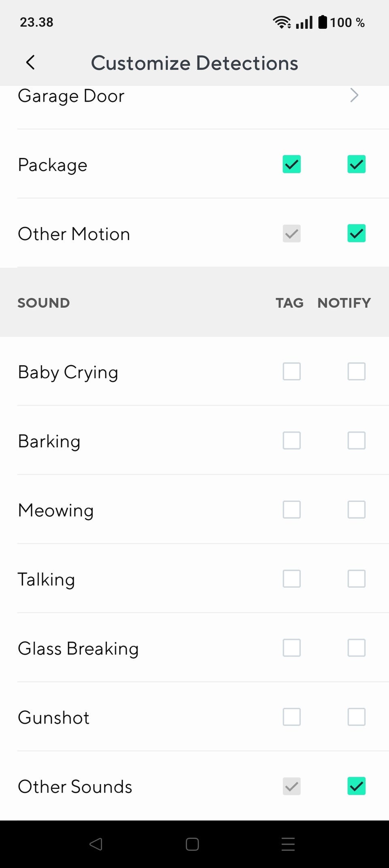Tap the back arrow icon
389x868 pixels.
pos(30,63)
